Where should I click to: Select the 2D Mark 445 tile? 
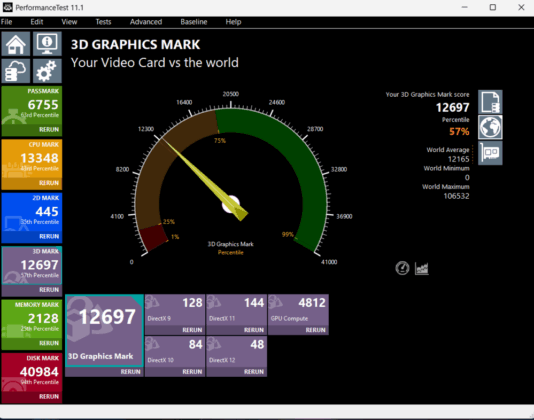[32, 212]
